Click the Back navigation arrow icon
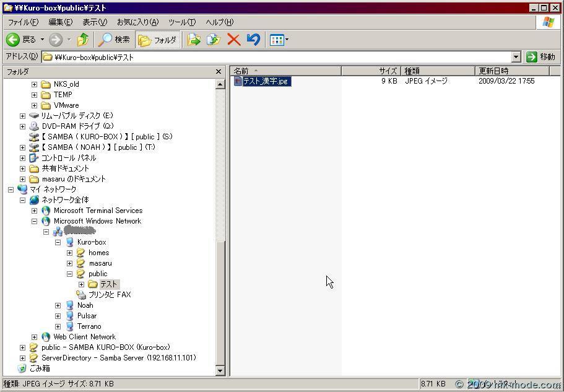The height and width of the screenshot is (392, 564). pyautogui.click(x=13, y=40)
